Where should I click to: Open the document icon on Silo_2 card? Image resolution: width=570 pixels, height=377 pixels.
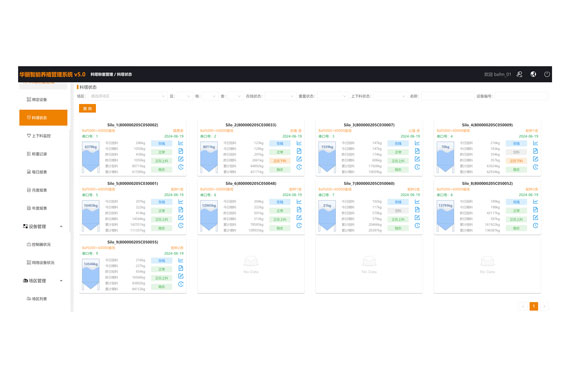coord(299,151)
